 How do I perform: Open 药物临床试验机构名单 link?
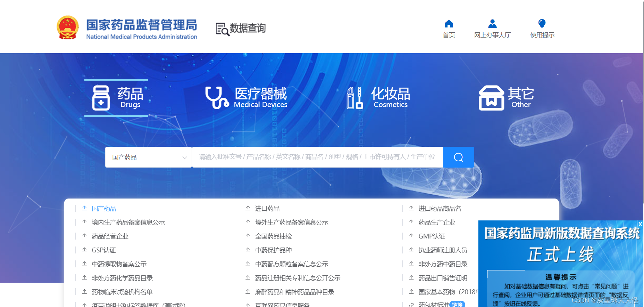(x=122, y=292)
